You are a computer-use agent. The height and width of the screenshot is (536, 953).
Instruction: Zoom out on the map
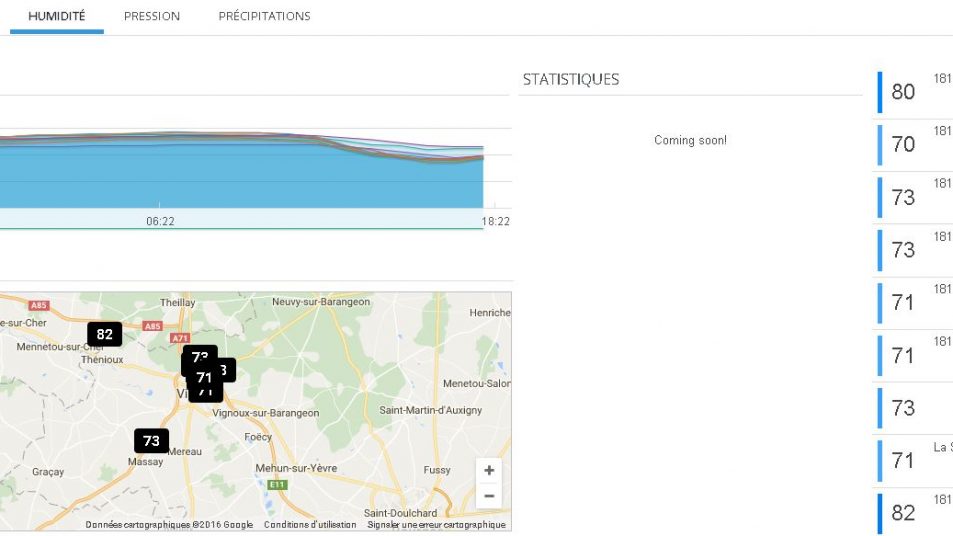pyautogui.click(x=489, y=496)
